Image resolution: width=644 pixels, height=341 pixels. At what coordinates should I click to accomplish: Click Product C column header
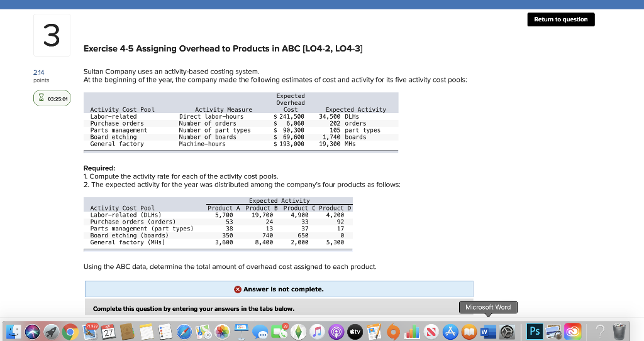click(299, 208)
